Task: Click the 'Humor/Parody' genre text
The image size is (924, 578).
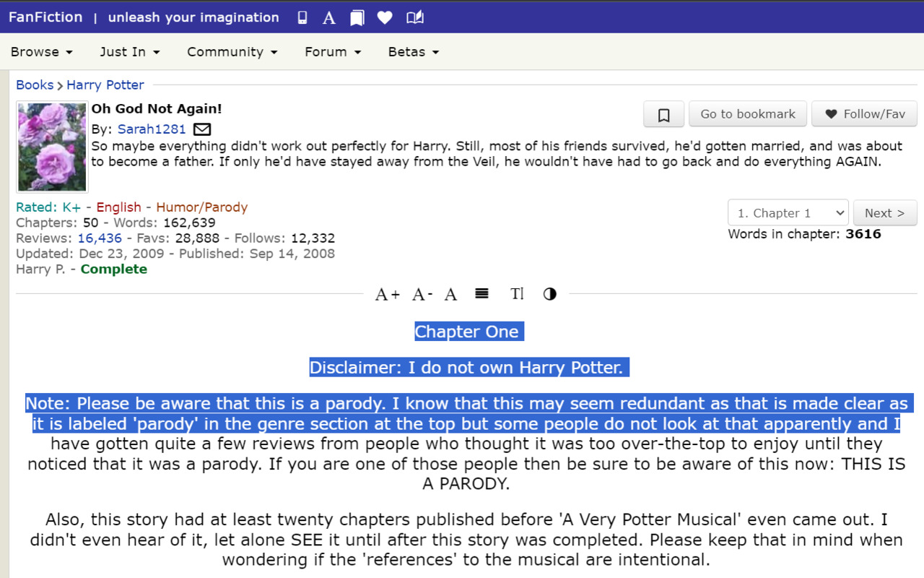Action: (201, 207)
